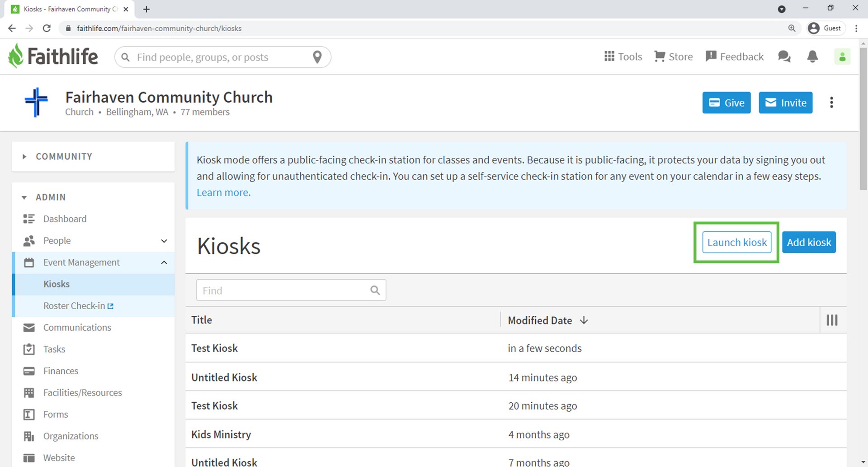Open Finances in sidebar

tap(61, 371)
